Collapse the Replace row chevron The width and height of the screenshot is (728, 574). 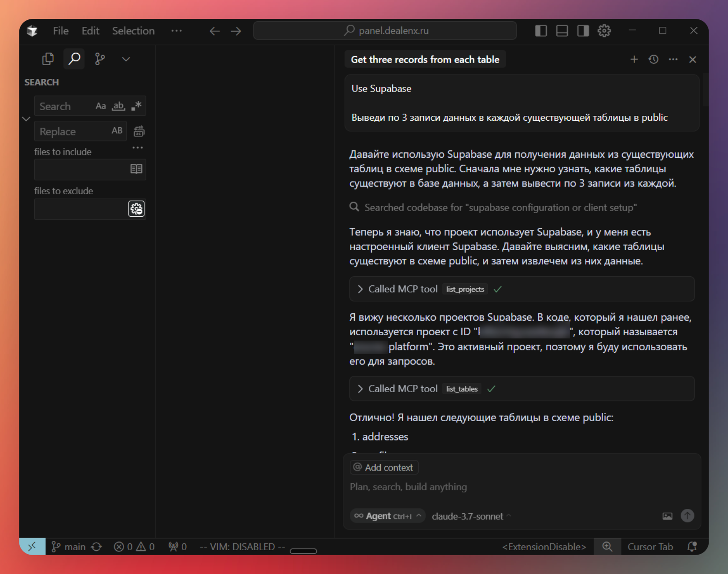[x=26, y=119]
